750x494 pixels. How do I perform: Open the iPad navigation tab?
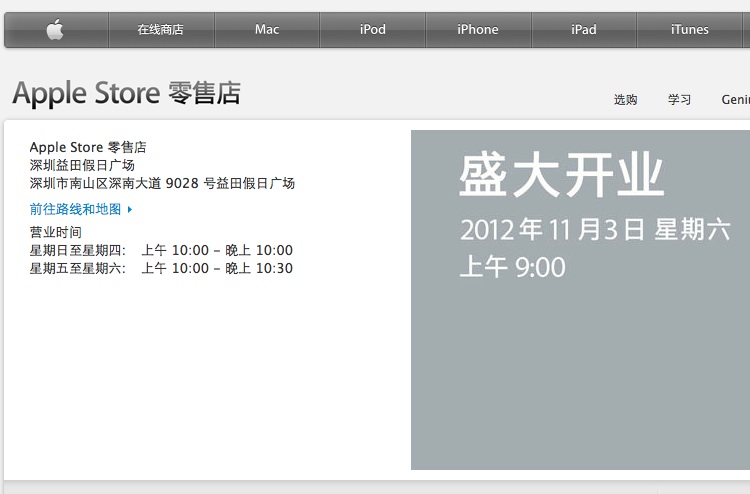pos(584,30)
